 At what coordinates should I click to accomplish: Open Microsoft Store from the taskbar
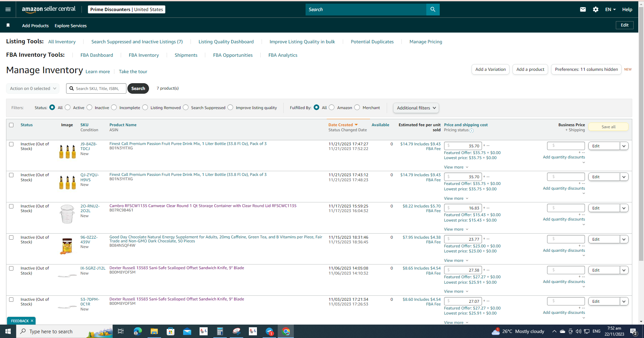pyautogui.click(x=170, y=331)
